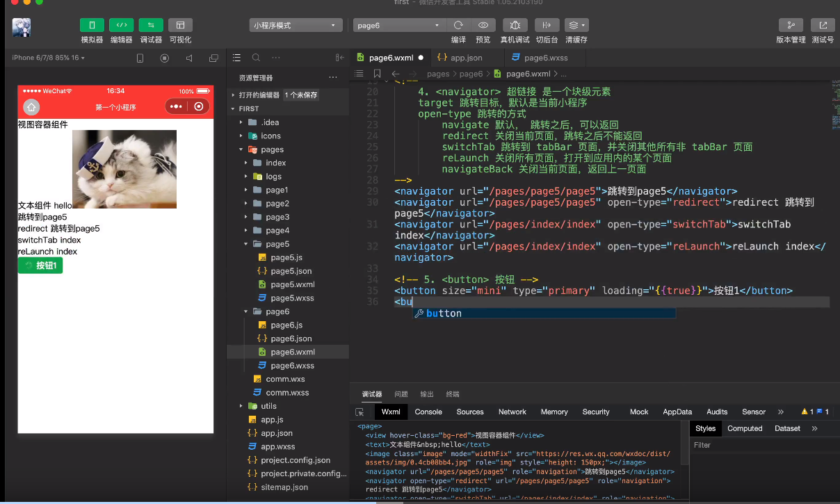
Task: Click the 跳转到page5 navigator link
Action: pyautogui.click(x=42, y=217)
